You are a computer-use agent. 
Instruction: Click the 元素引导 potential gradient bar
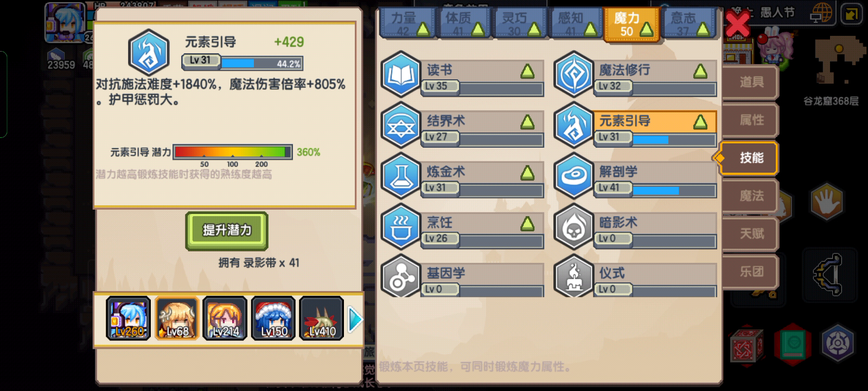tap(233, 152)
